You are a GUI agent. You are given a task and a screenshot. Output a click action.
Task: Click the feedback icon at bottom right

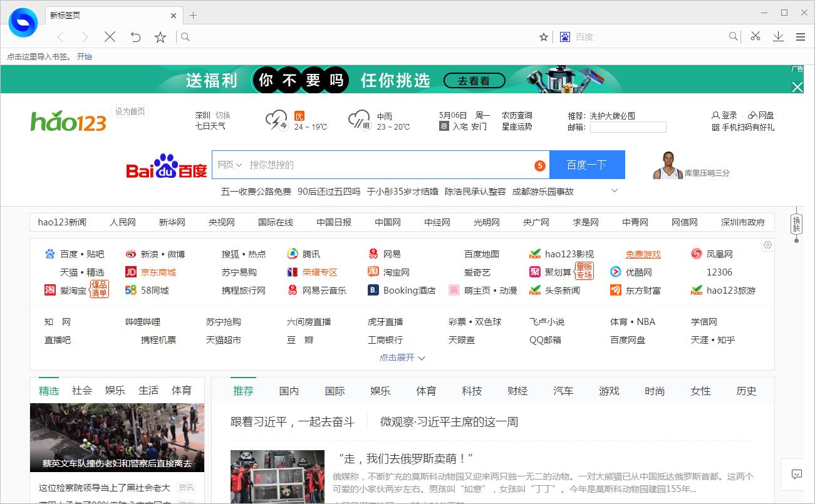(x=797, y=474)
